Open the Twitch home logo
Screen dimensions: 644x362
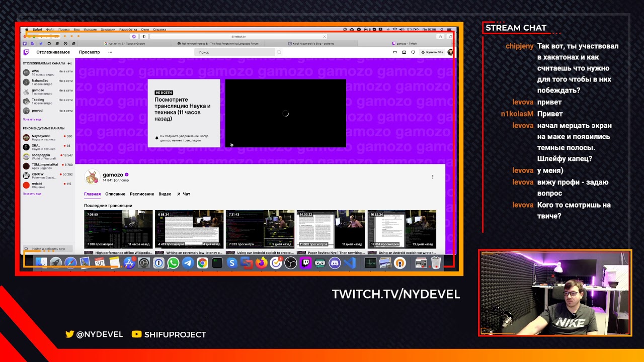(x=26, y=52)
